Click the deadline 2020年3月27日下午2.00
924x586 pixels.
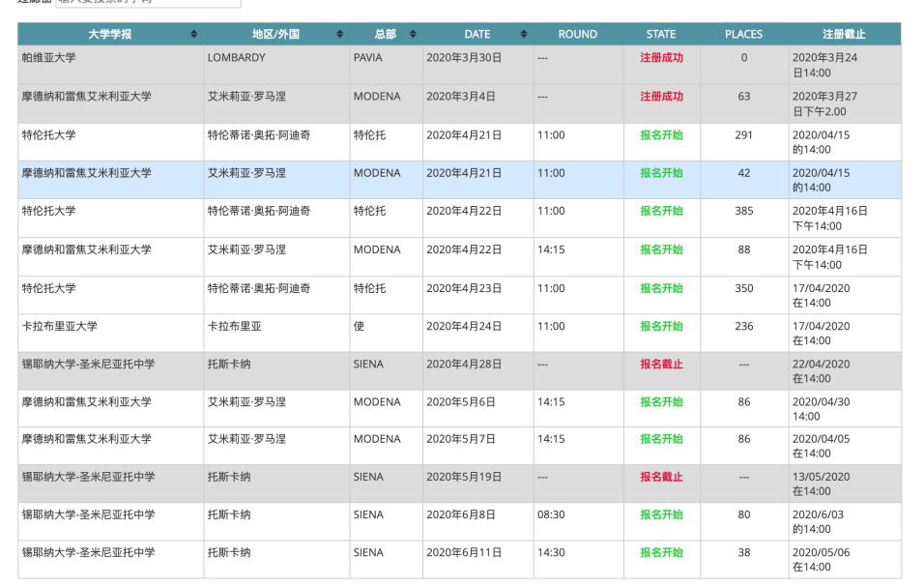824,103
